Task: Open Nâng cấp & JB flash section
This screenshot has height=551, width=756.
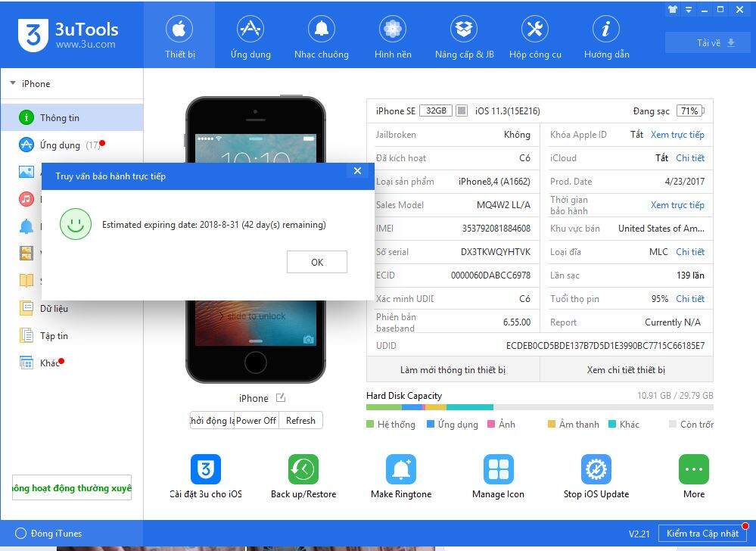Action: [464, 38]
